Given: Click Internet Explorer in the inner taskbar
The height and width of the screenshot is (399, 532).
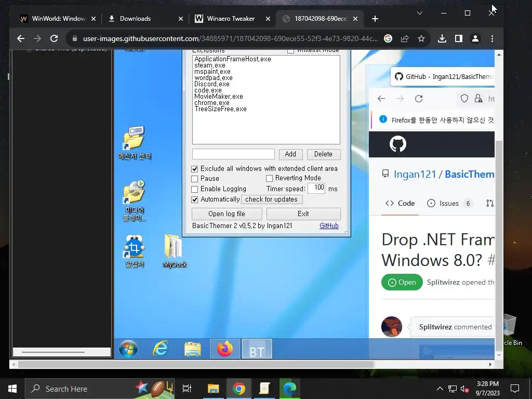Looking at the screenshot, I should [x=160, y=349].
